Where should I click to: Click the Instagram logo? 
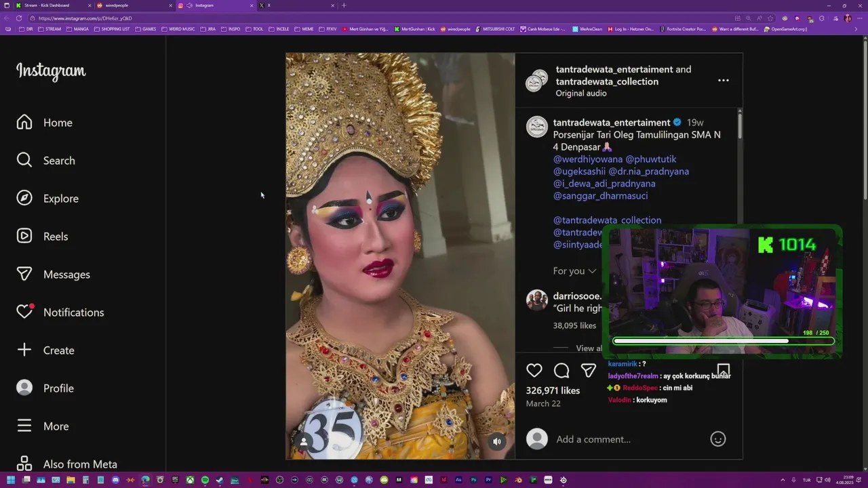[x=51, y=71]
